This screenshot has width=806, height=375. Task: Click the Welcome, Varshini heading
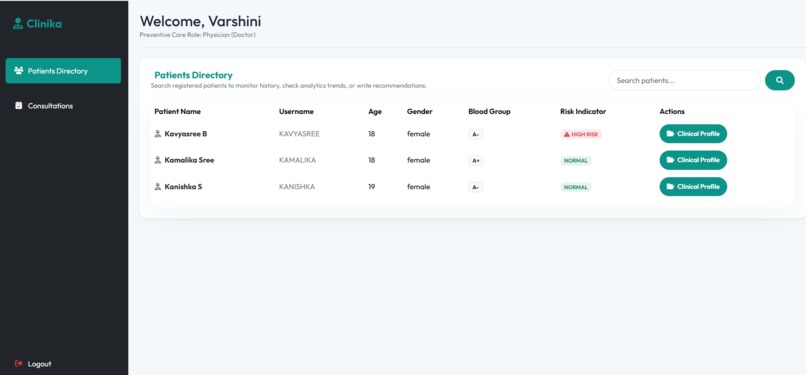coord(200,21)
